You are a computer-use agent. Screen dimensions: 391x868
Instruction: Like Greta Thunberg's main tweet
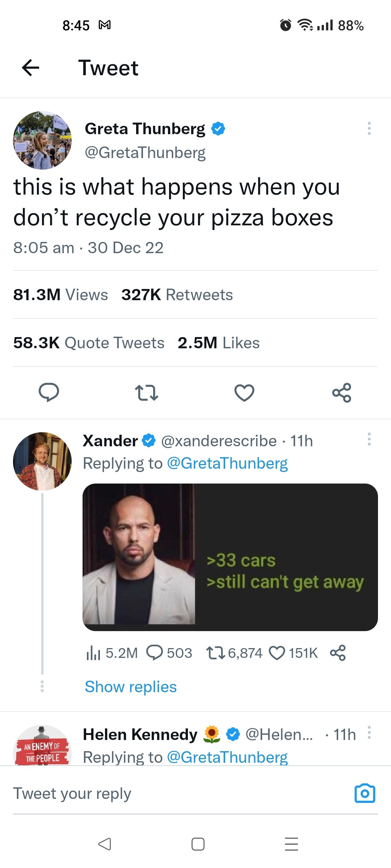pyautogui.click(x=244, y=393)
